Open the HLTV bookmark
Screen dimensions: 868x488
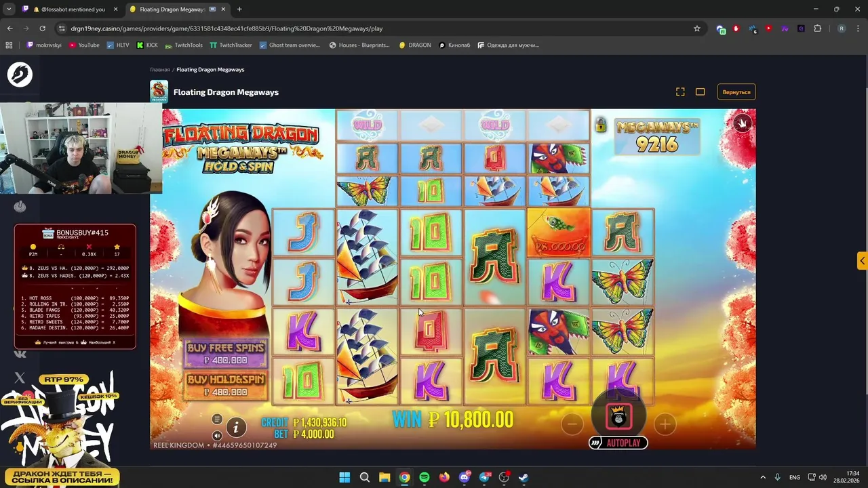tap(118, 45)
